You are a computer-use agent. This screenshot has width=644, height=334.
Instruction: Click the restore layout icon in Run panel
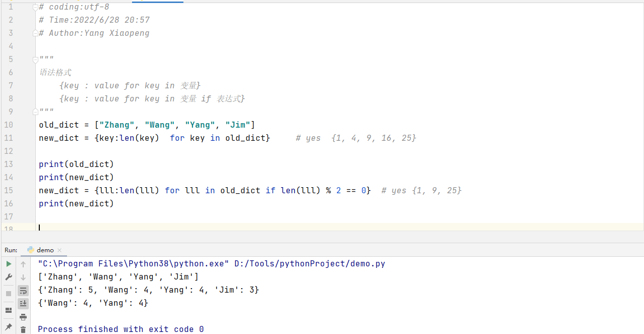[x=9, y=310]
